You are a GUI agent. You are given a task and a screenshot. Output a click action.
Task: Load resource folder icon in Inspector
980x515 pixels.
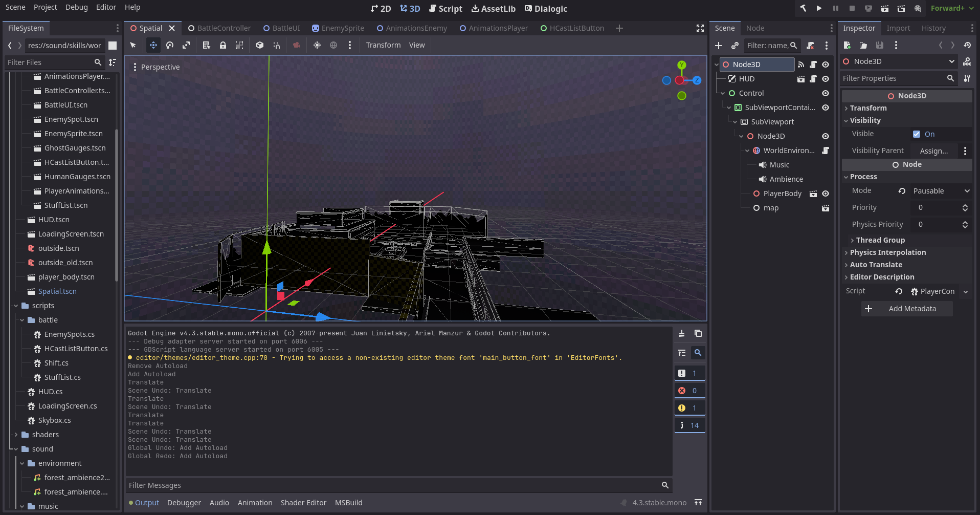[x=863, y=45]
